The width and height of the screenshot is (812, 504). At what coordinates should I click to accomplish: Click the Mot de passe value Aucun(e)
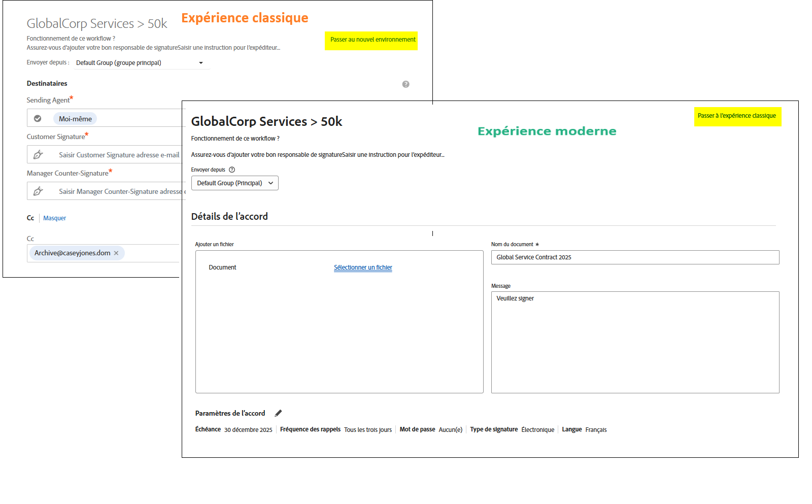pyautogui.click(x=451, y=430)
